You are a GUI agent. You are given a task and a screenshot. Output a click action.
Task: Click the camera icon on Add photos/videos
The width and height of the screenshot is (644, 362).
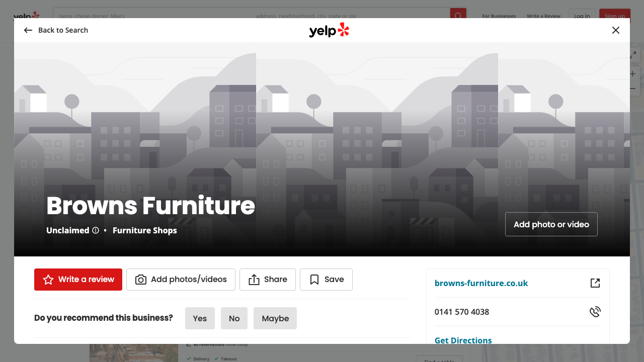pyautogui.click(x=141, y=280)
